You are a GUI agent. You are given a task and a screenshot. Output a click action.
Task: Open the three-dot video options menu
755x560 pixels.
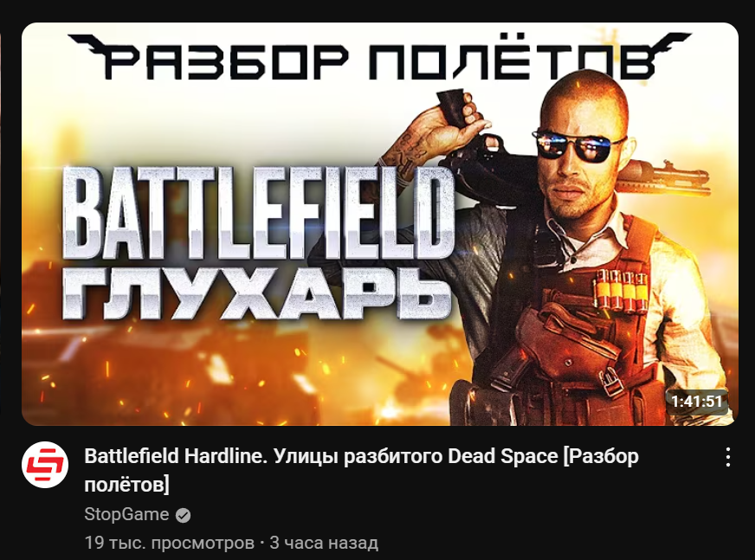[728, 456]
